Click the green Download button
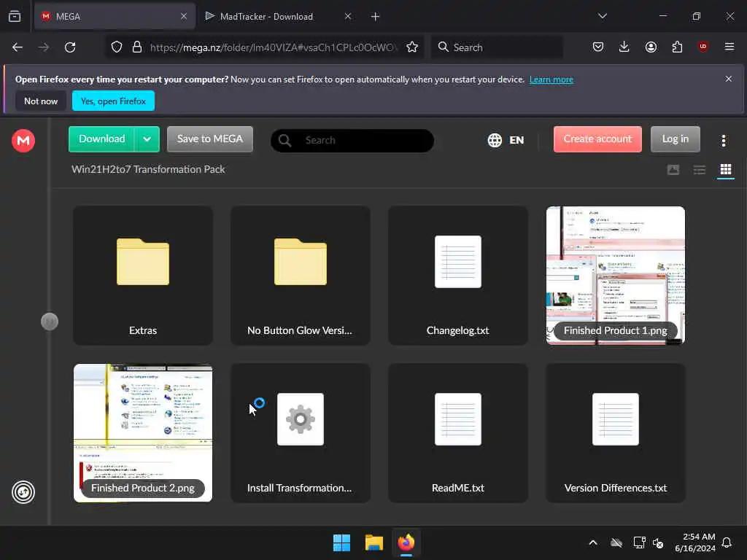This screenshot has height=560, width=747. point(101,139)
